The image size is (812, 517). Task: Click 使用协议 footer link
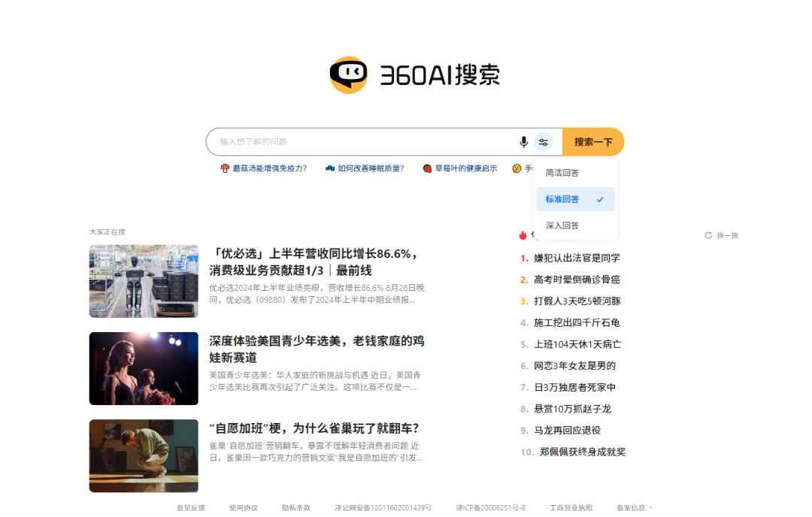[244, 508]
